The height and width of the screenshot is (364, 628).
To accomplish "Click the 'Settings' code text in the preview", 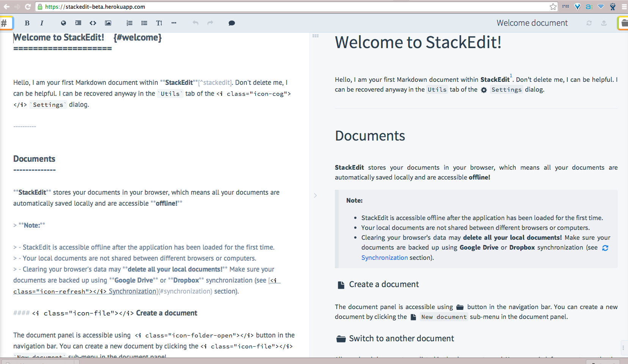I will coord(507,90).
